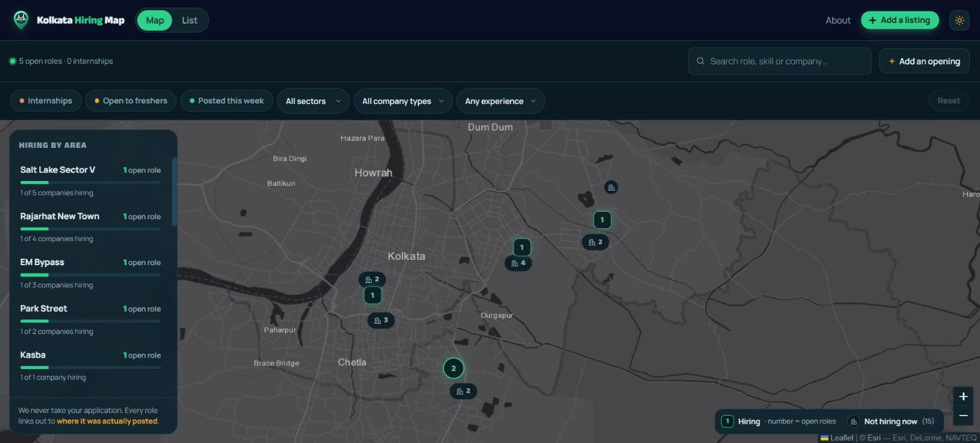This screenshot has height=443, width=980.
Task: Click 'where it was actually posted' text
Action: [107, 421]
